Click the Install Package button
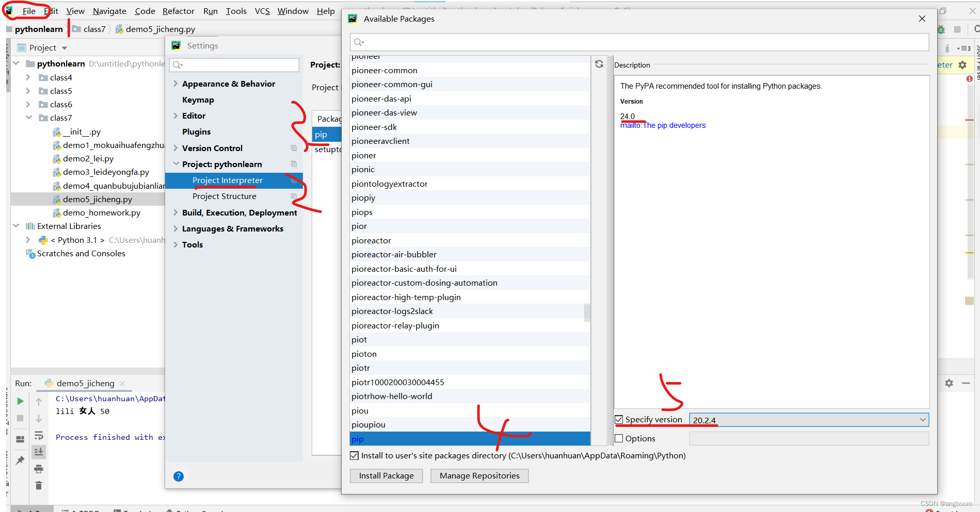This screenshot has height=512, width=980. [x=387, y=476]
